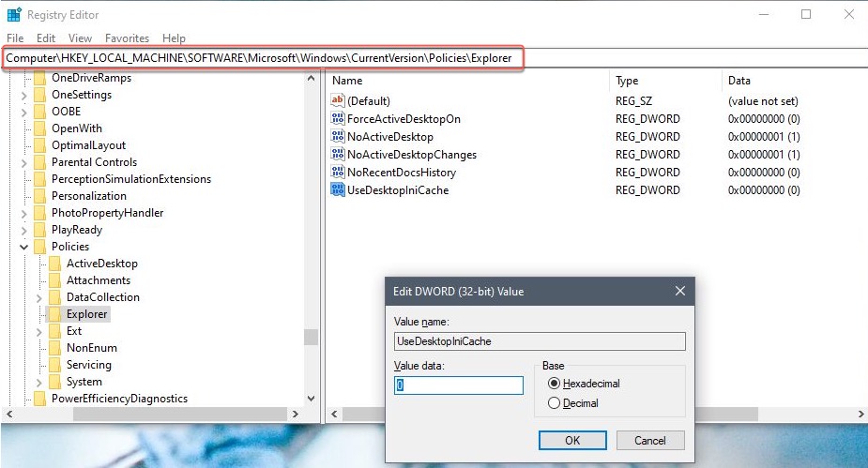This screenshot has height=468, width=868.
Task: Click the DataCollection folder icon
Action: coord(54,297)
